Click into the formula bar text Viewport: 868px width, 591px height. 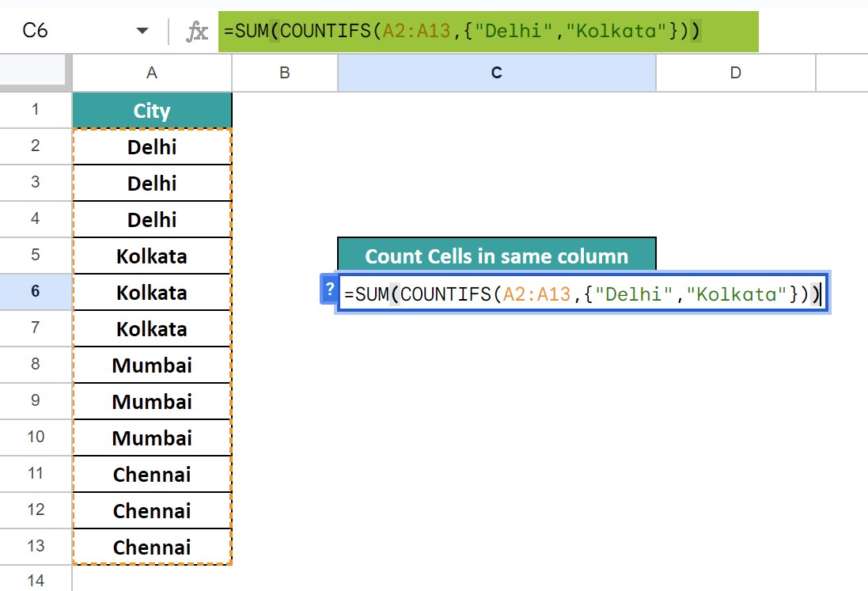(462, 31)
